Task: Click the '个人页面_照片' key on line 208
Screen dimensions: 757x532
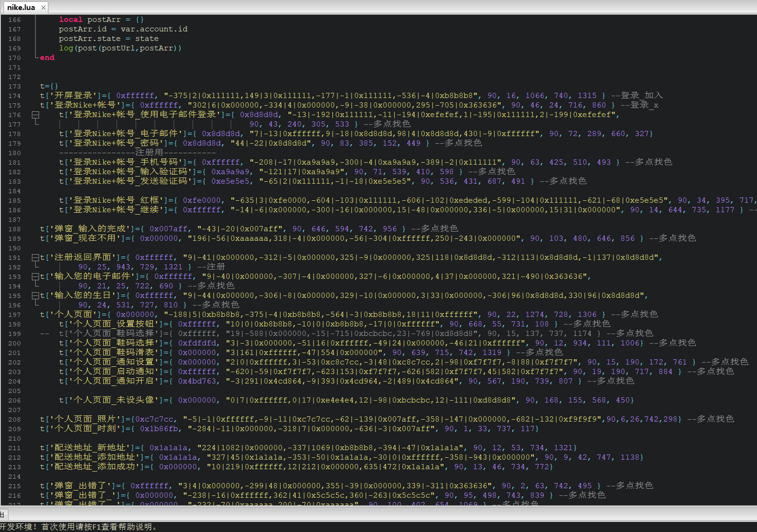Action: point(85,419)
